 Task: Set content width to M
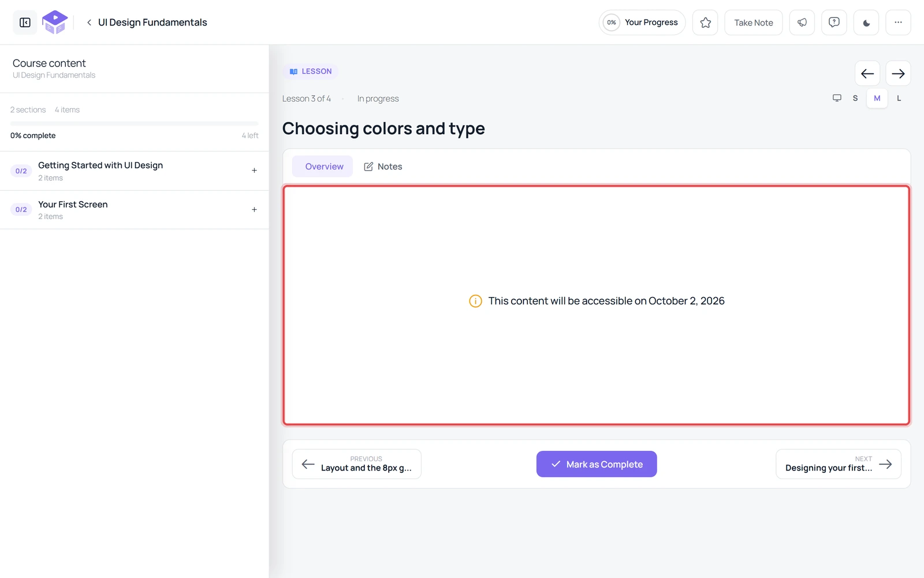[x=877, y=98]
